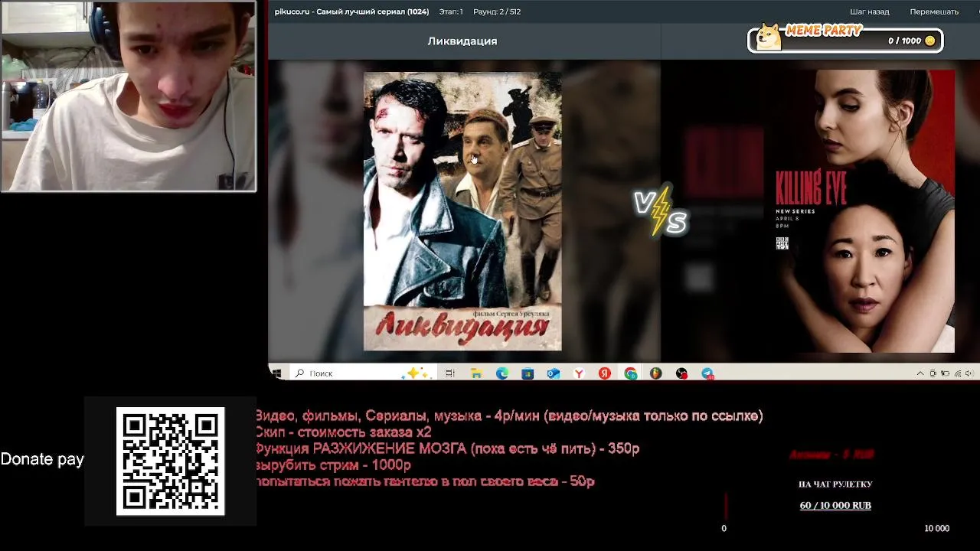Open Microsoft Store from the taskbar
The height and width of the screenshot is (551, 980).
528,373
